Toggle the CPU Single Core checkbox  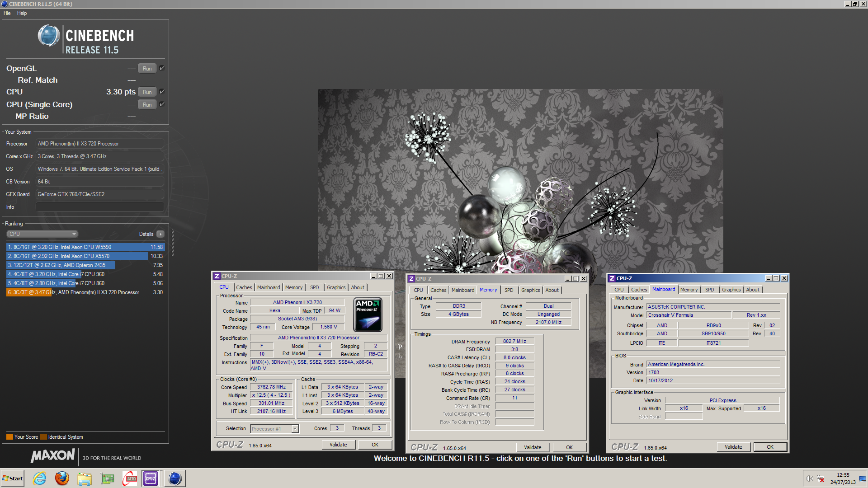[x=162, y=104]
